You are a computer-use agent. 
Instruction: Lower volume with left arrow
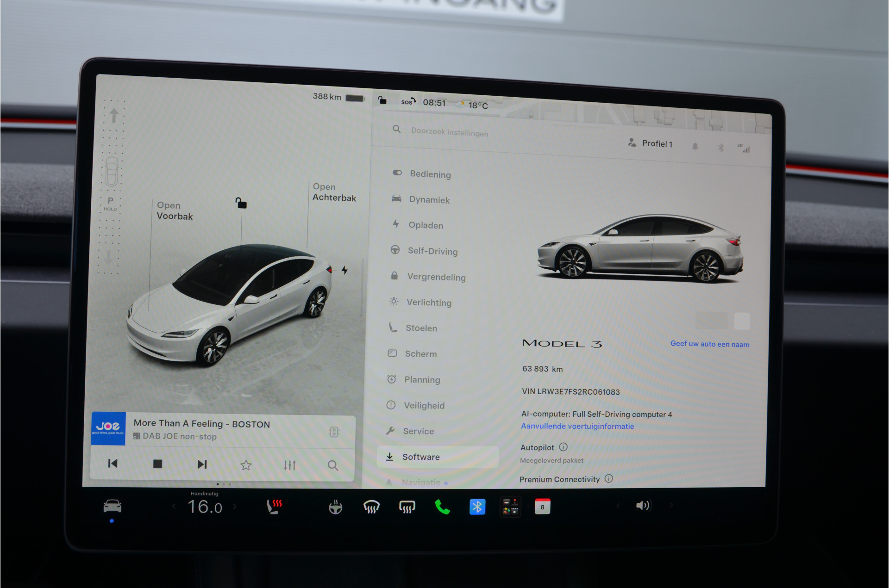click(618, 506)
